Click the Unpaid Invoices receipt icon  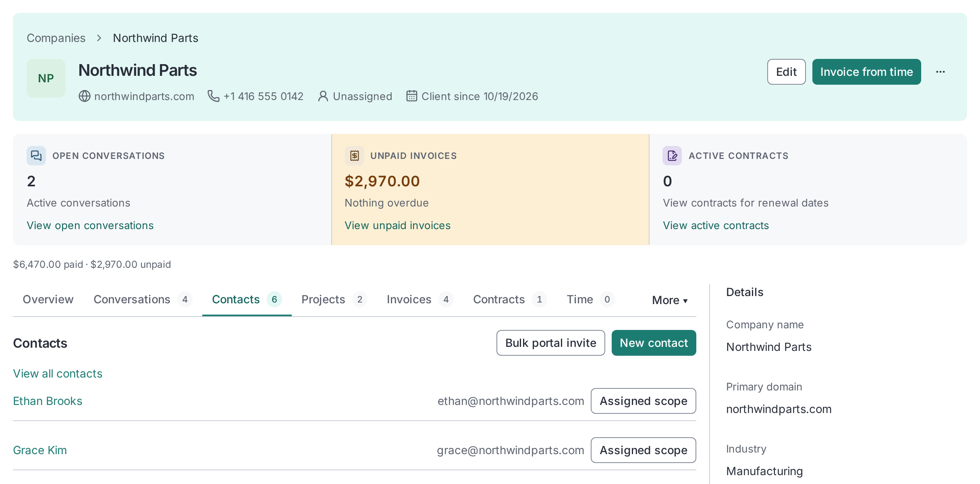pos(355,156)
